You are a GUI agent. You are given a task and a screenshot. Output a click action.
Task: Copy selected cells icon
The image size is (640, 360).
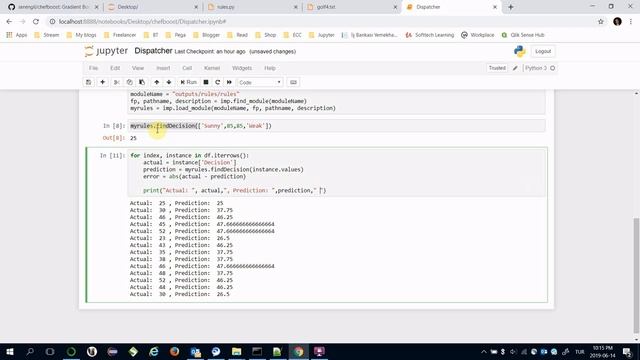tap(129, 82)
